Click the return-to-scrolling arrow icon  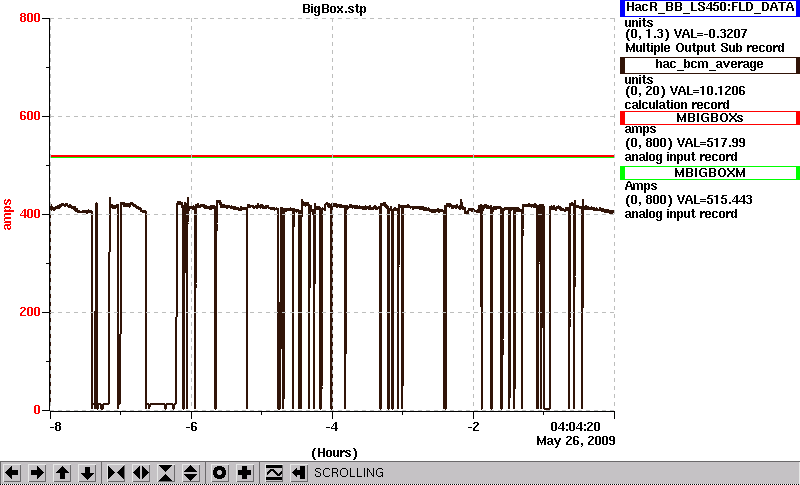point(299,473)
